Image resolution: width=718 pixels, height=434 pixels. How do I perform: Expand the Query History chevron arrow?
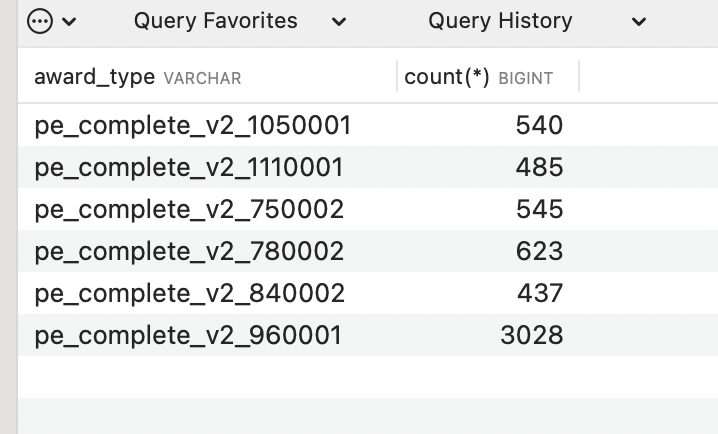tap(639, 22)
